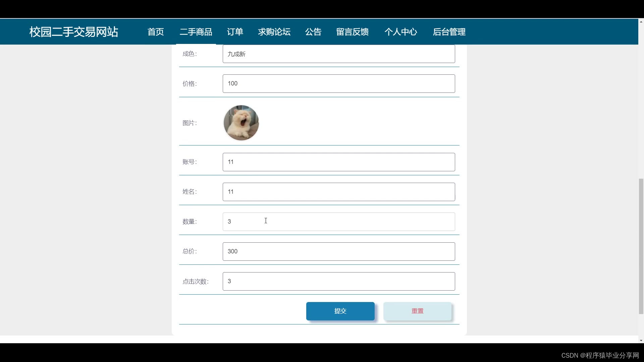Open the 留言反馈 page
This screenshot has height=362, width=644.
click(353, 32)
